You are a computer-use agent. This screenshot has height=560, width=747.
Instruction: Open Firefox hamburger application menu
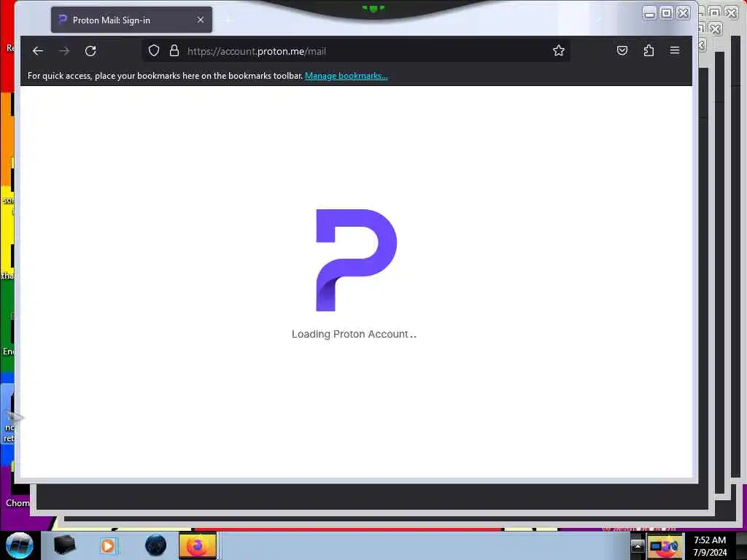(x=675, y=50)
